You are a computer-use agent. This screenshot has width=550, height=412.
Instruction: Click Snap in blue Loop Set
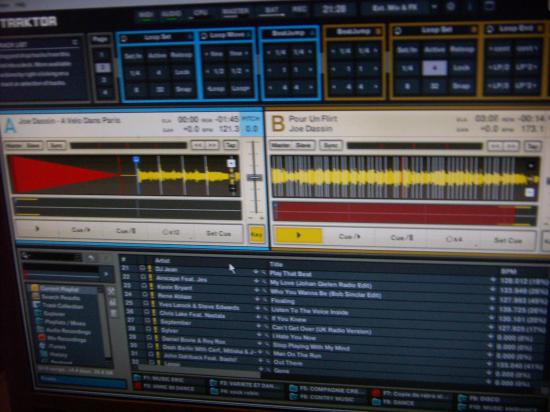[x=183, y=89]
